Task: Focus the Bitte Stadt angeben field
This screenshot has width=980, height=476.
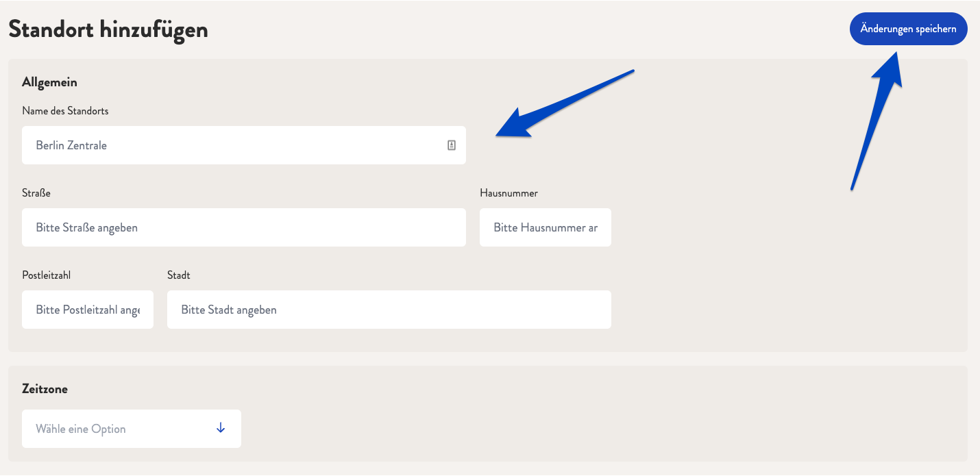Action: click(x=389, y=310)
